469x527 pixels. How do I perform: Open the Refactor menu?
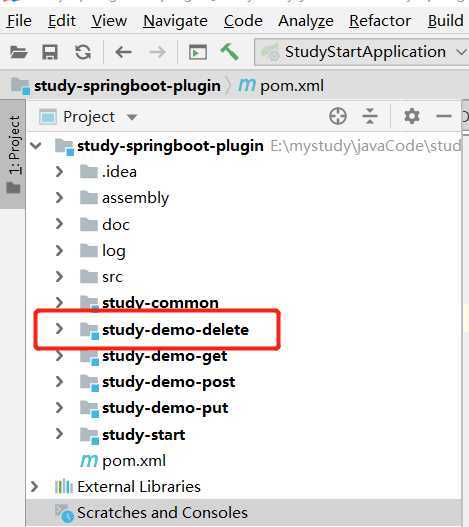380,21
